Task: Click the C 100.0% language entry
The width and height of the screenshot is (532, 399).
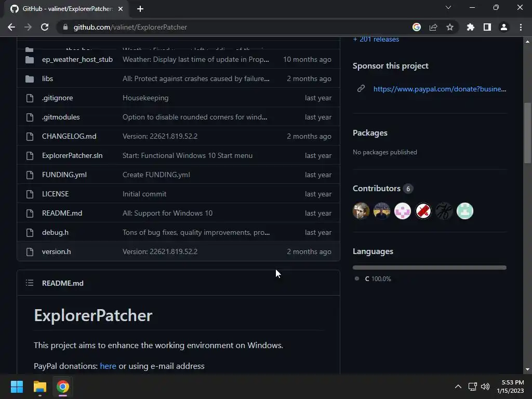Action: 373,278
